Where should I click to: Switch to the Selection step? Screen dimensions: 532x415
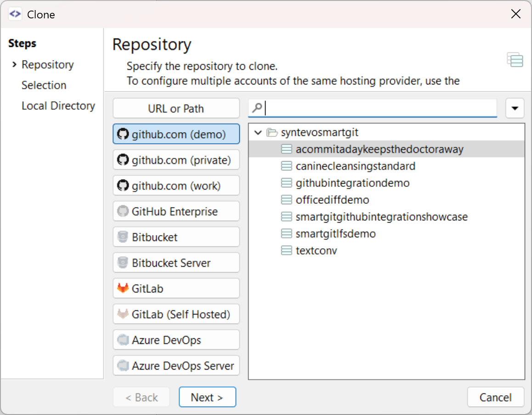coord(44,85)
